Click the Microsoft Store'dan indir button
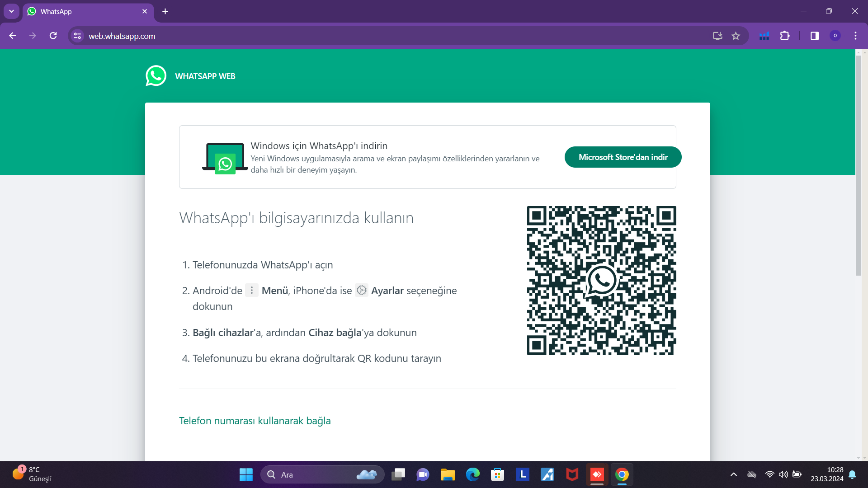This screenshot has width=868, height=488. click(x=623, y=157)
